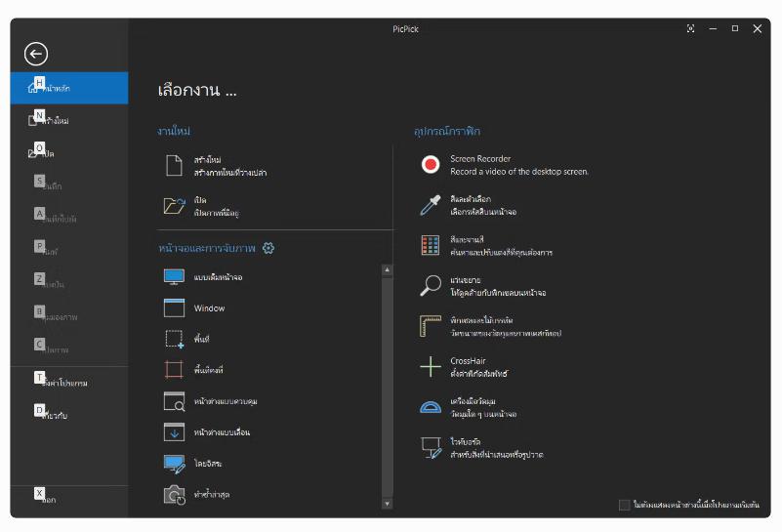
Task: Click the back arrow at top left
Action: (x=36, y=55)
